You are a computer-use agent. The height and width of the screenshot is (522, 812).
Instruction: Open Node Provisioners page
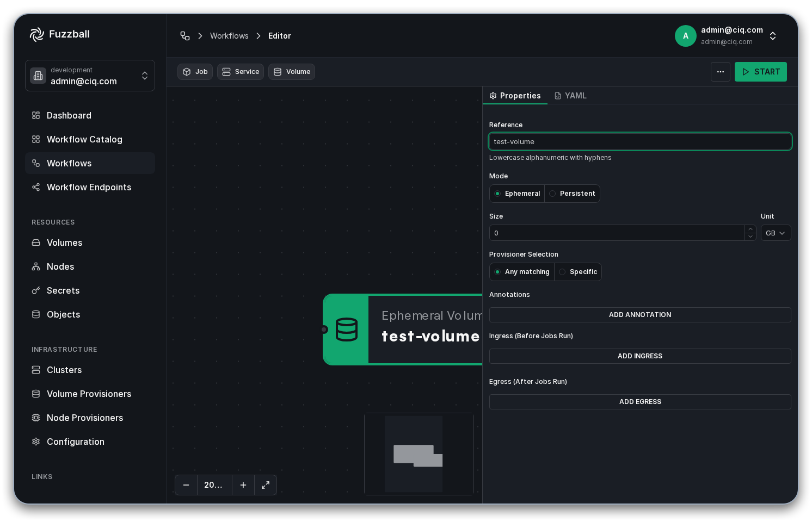(90, 418)
